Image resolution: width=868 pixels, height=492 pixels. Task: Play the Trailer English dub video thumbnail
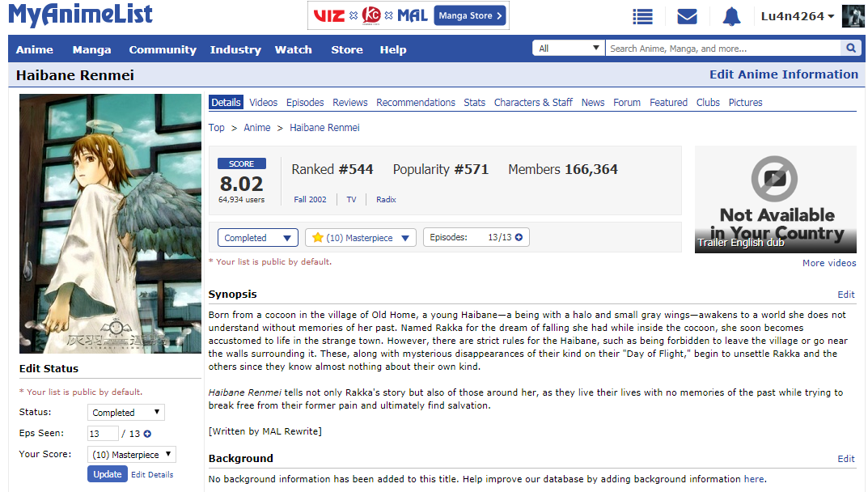pyautogui.click(x=775, y=199)
